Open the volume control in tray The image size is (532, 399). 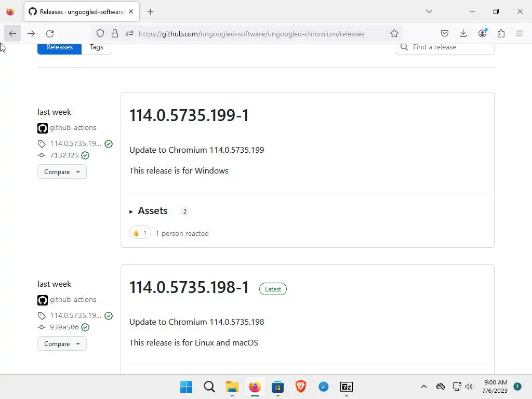point(469,387)
